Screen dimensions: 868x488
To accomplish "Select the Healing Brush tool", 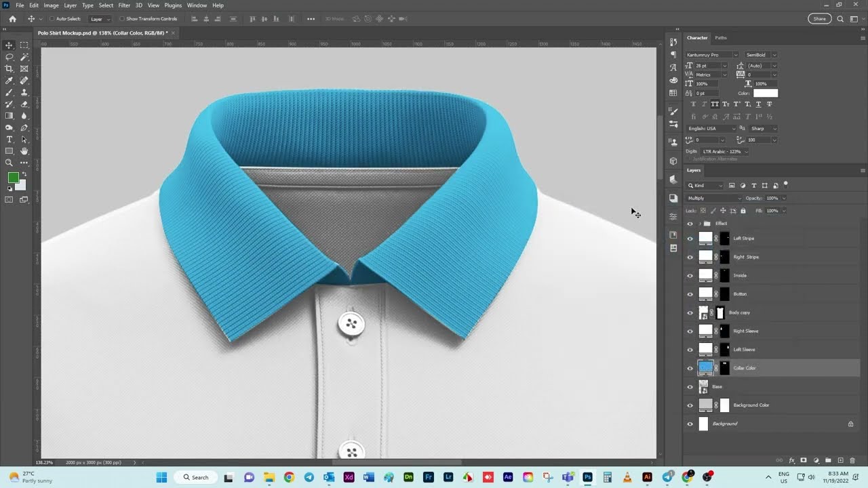I will pyautogui.click(x=24, y=81).
